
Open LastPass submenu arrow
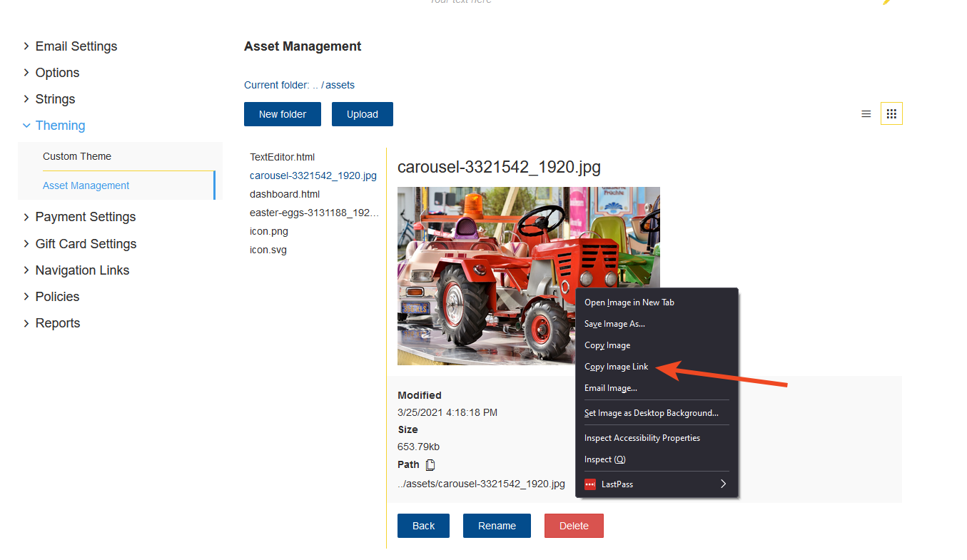point(723,484)
